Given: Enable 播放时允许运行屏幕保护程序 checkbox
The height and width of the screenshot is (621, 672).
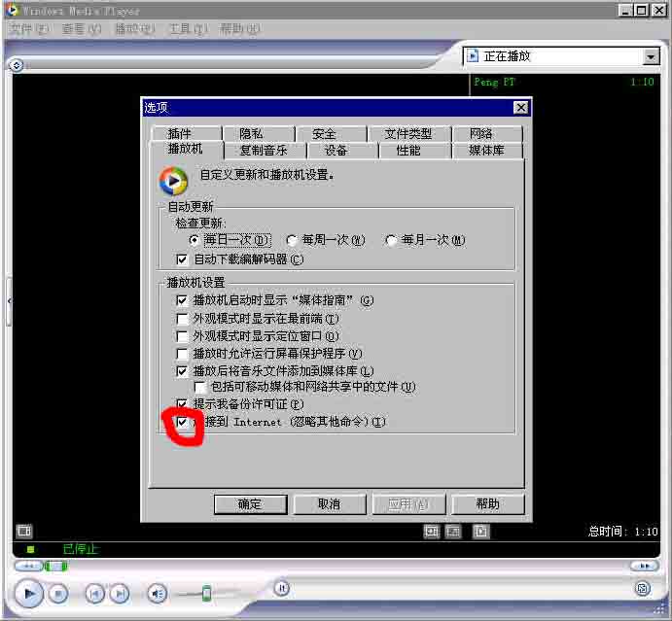Looking at the screenshot, I should click(x=182, y=354).
